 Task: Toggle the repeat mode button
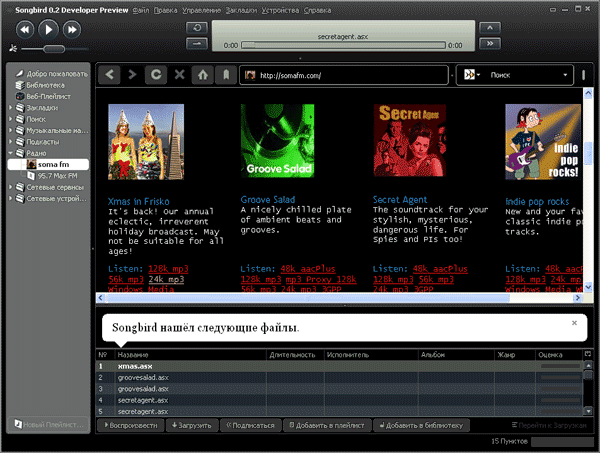point(197,28)
